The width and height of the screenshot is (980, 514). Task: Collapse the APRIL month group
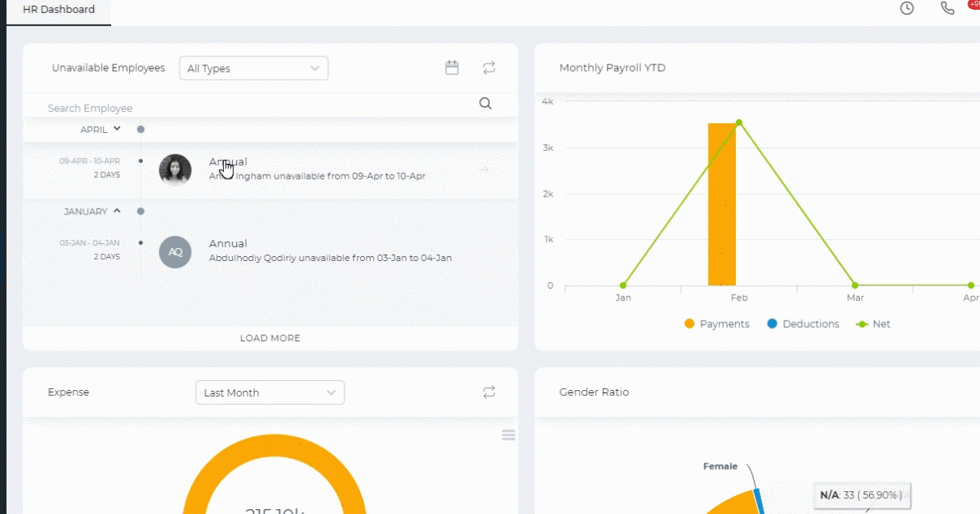[x=117, y=129]
